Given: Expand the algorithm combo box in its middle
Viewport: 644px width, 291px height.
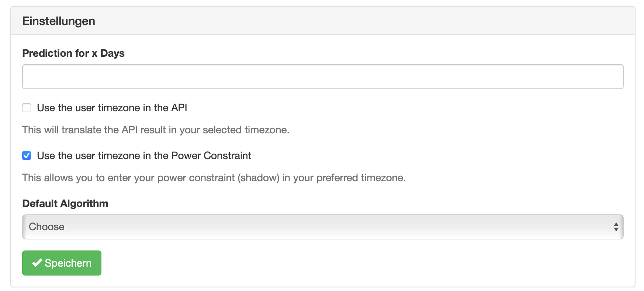Looking at the screenshot, I should pyautogui.click(x=322, y=227).
